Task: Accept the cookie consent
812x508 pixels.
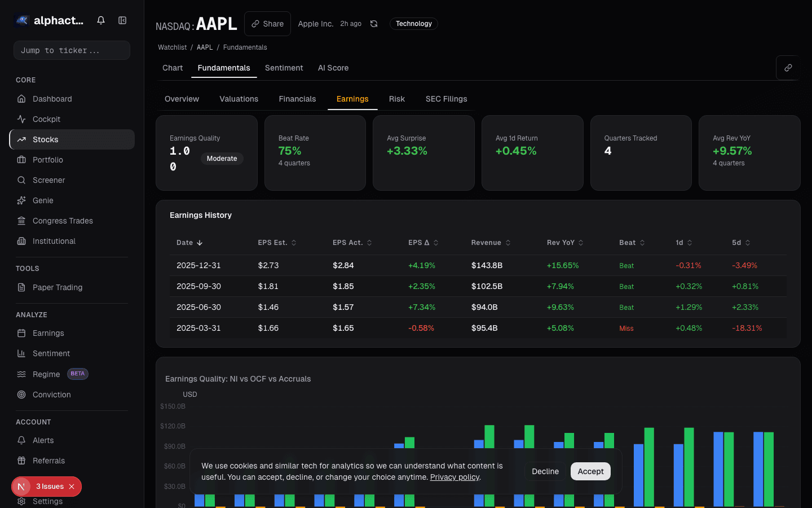Action: [590, 471]
